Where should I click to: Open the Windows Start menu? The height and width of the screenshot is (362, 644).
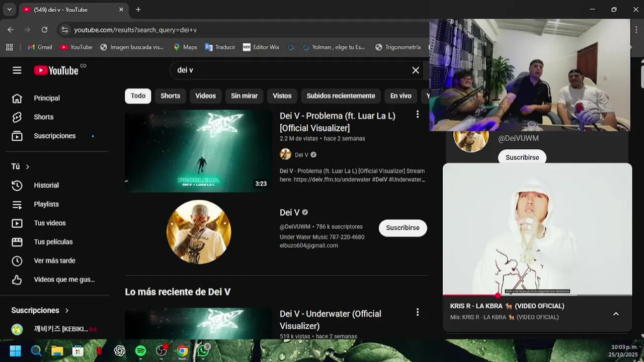pos(15,351)
